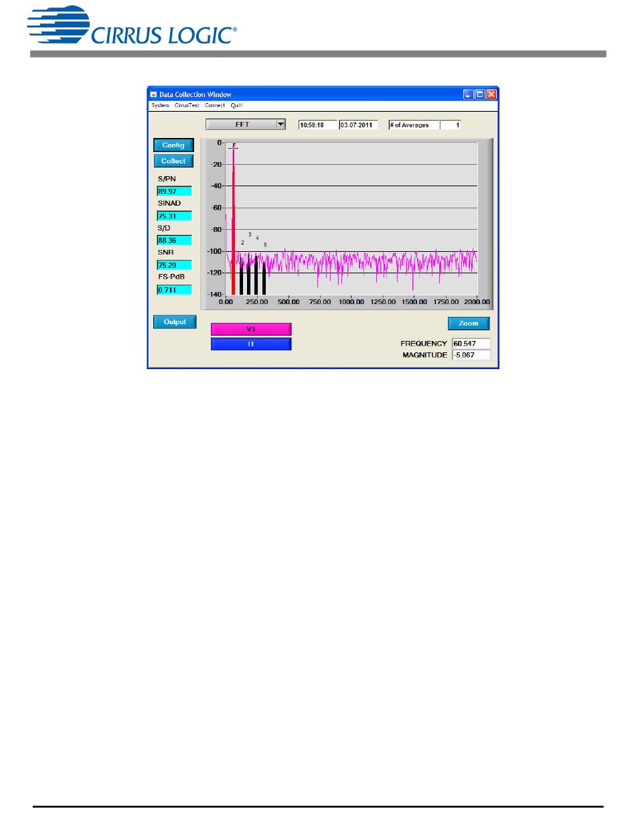Click the Zoom button
The width and height of the screenshot is (636, 840).
pos(469,324)
